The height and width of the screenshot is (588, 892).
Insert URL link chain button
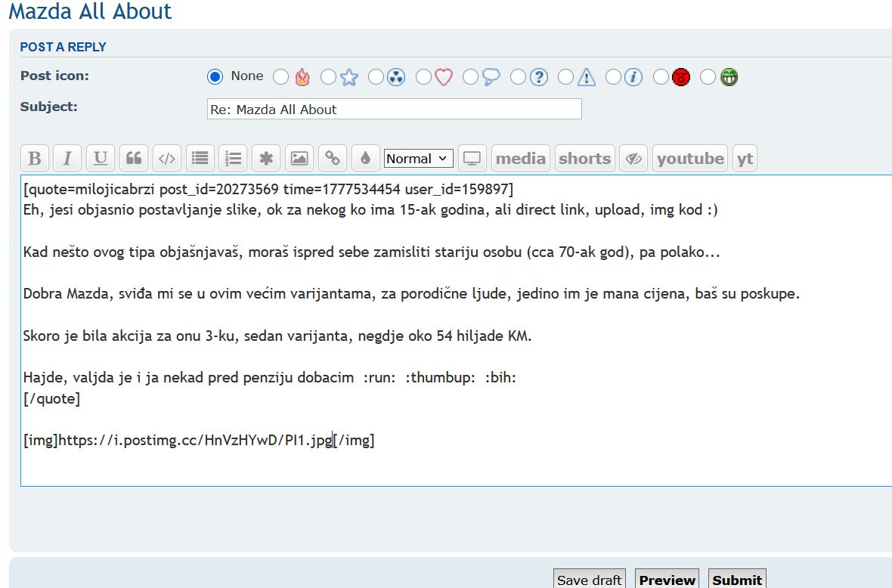332,158
